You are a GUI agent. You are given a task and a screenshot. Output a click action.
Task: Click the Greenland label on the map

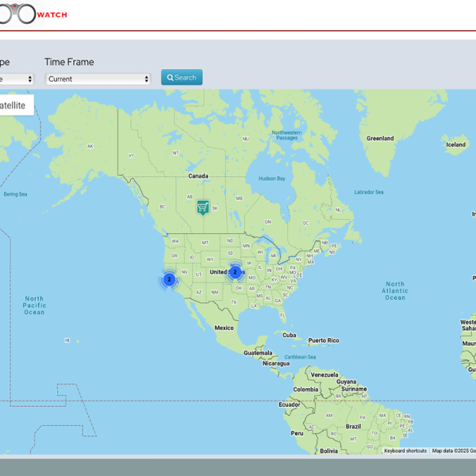point(380,138)
